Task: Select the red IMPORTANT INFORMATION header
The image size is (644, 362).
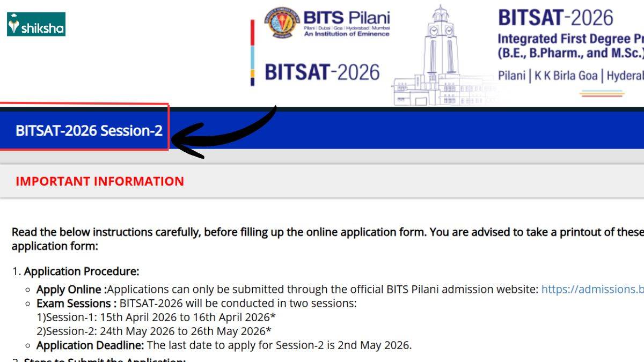Action: tap(100, 181)
